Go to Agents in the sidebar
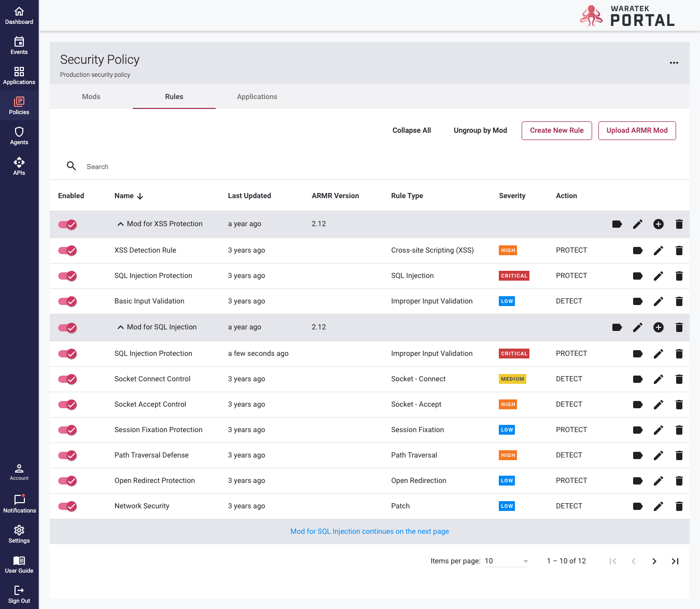 tap(19, 135)
